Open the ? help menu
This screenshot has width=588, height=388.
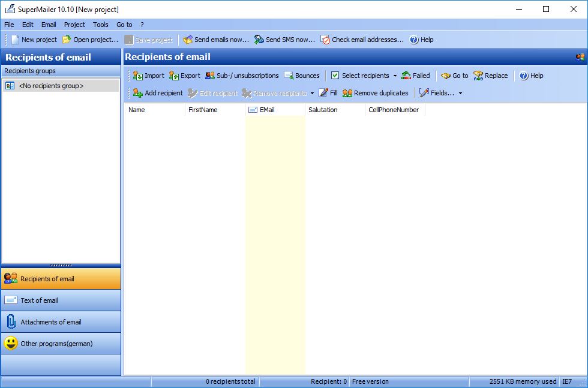tap(142, 25)
